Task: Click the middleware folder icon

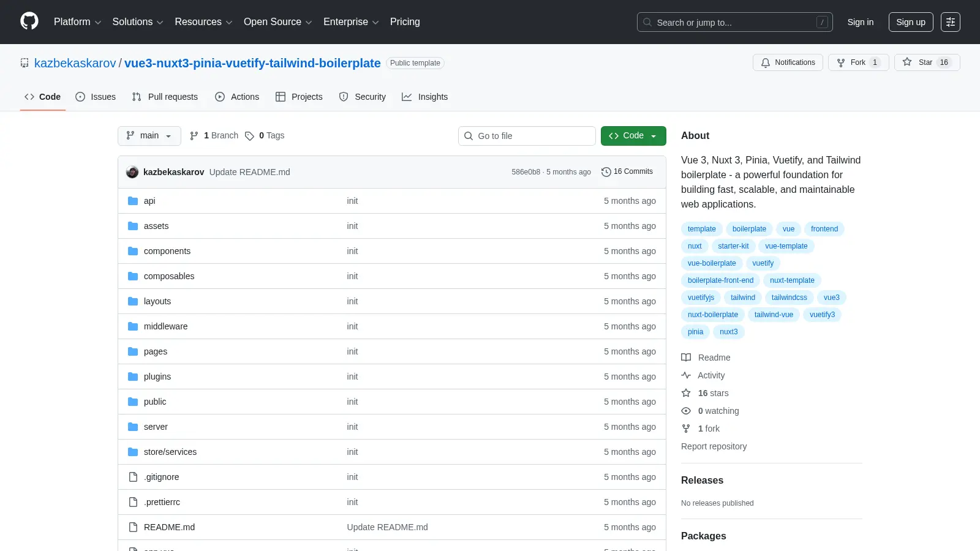Action: (x=133, y=326)
